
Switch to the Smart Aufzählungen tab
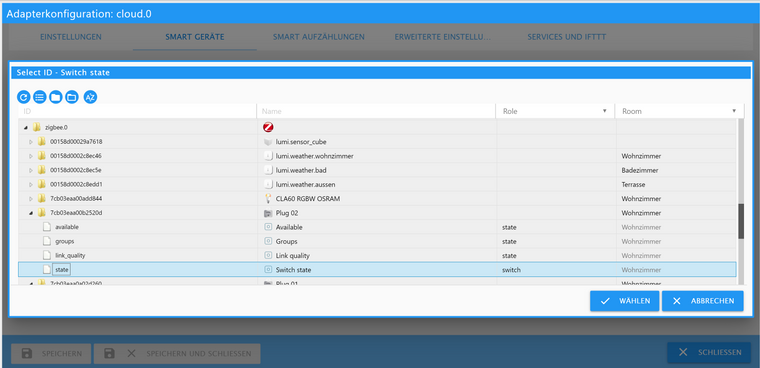pos(319,37)
